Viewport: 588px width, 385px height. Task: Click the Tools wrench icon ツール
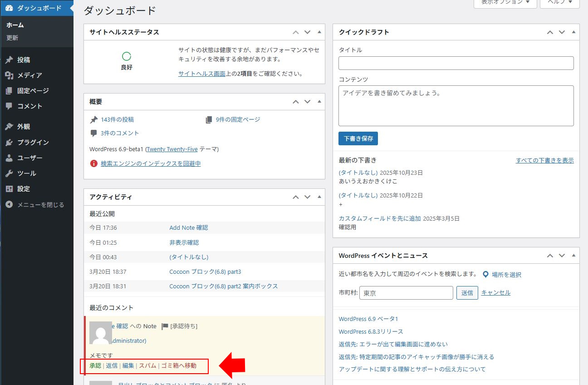pyautogui.click(x=9, y=173)
